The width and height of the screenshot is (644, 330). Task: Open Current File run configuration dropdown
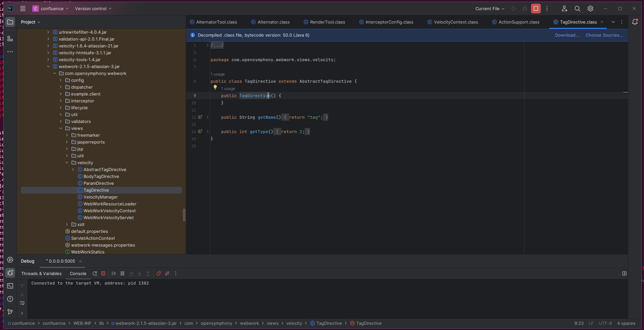pos(490,9)
